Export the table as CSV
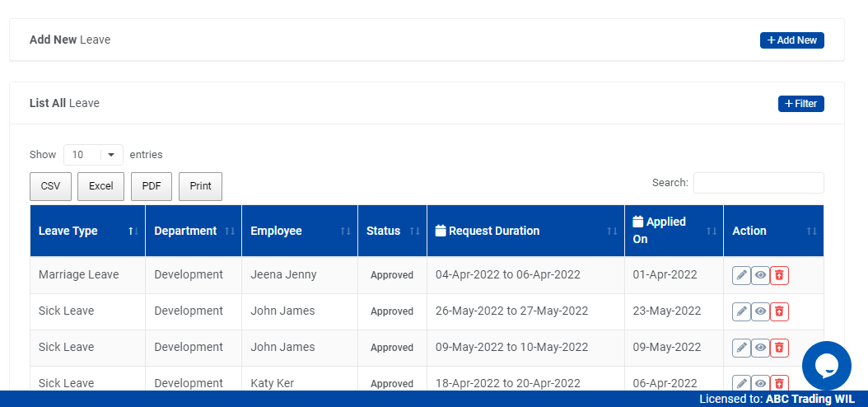Image resolution: width=868 pixels, height=407 pixels. [51, 186]
